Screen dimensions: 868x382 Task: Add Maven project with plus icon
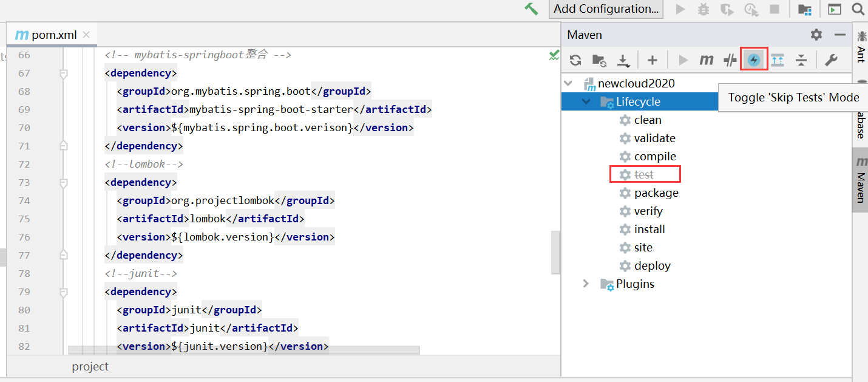coord(652,60)
